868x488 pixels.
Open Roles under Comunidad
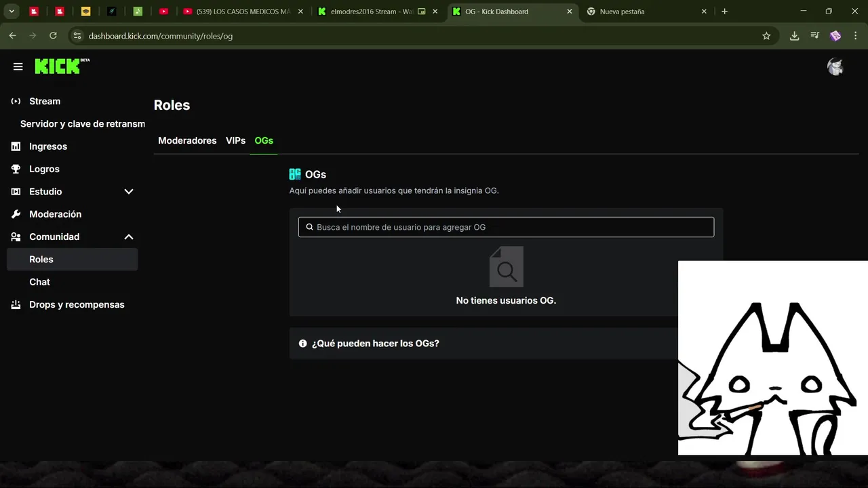[x=73, y=260]
